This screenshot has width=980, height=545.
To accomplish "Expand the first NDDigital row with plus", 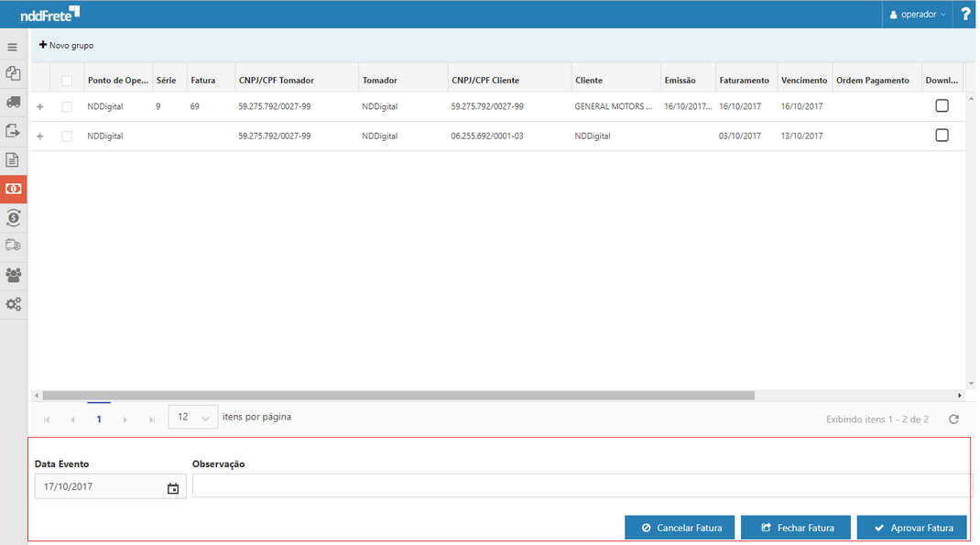I will (x=39, y=107).
